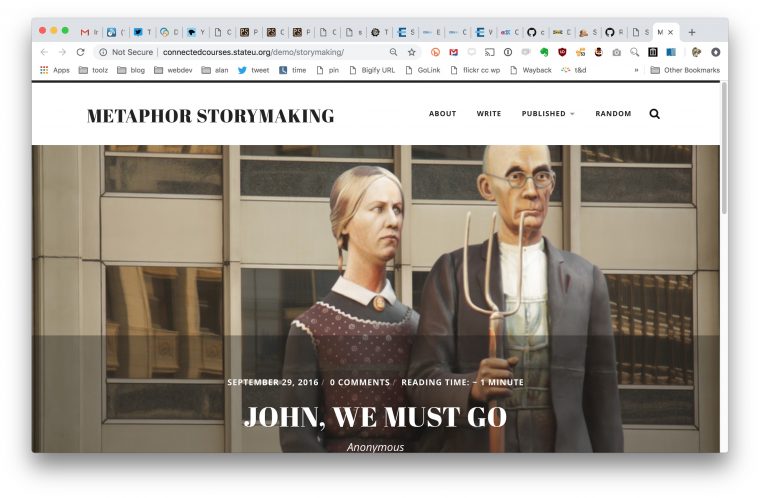Image resolution: width=760 pixels, height=498 pixels.
Task: Switch to the first PS icon tab
Action: point(249,32)
